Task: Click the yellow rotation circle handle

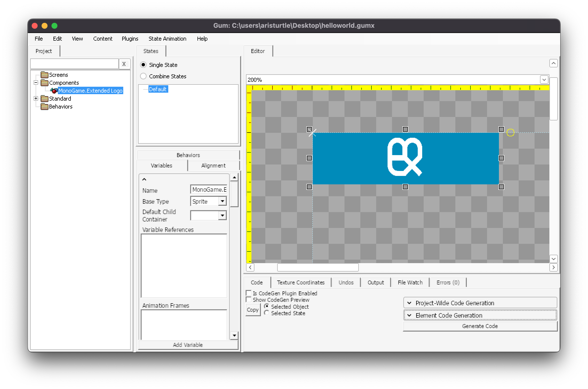Action: tap(511, 133)
